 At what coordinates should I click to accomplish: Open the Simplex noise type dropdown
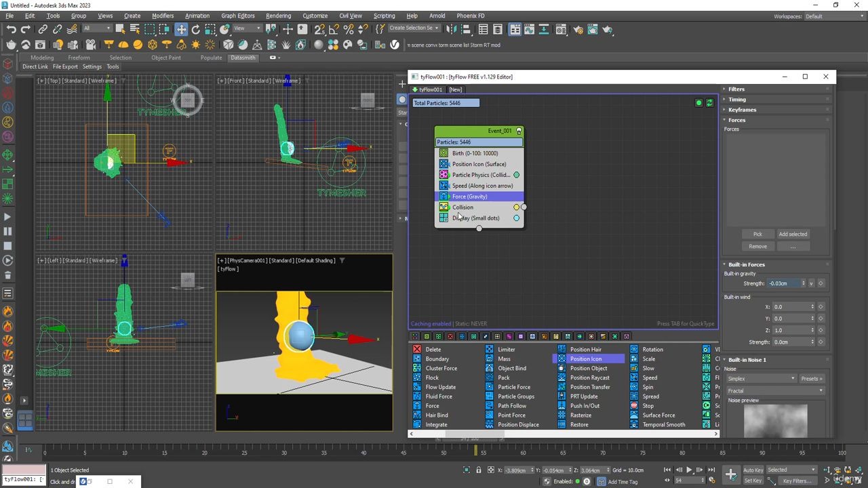pos(761,379)
